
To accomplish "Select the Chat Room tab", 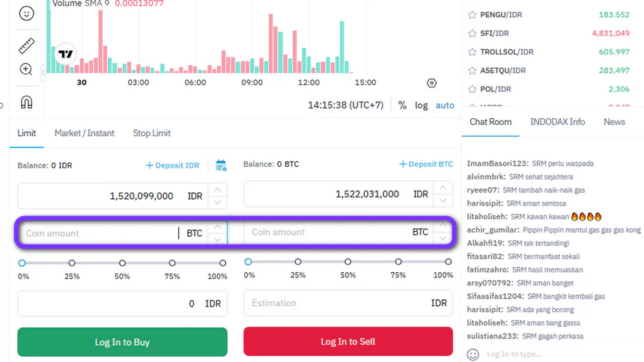I will [x=490, y=122].
